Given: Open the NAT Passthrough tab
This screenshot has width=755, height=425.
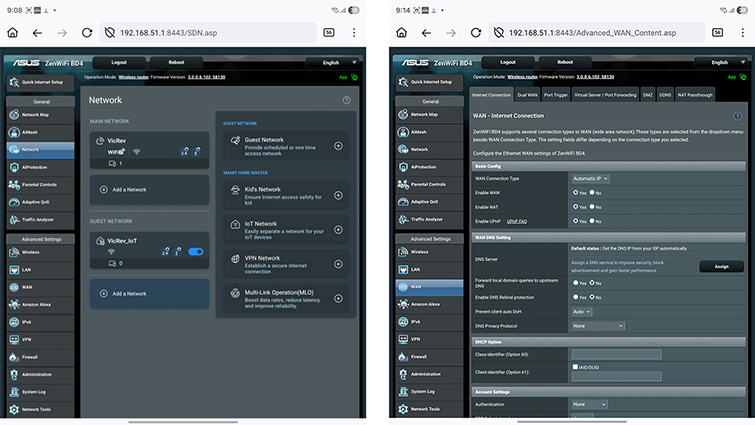Looking at the screenshot, I should [695, 95].
